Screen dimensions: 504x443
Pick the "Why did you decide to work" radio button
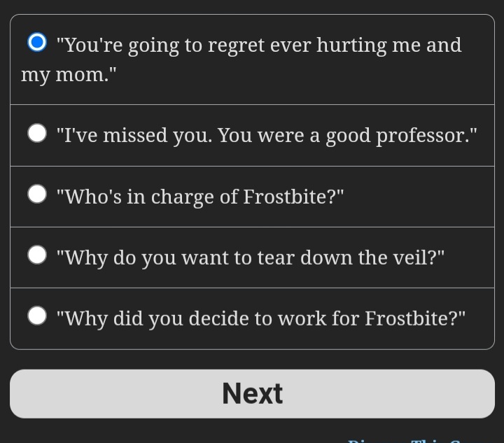click(37, 316)
